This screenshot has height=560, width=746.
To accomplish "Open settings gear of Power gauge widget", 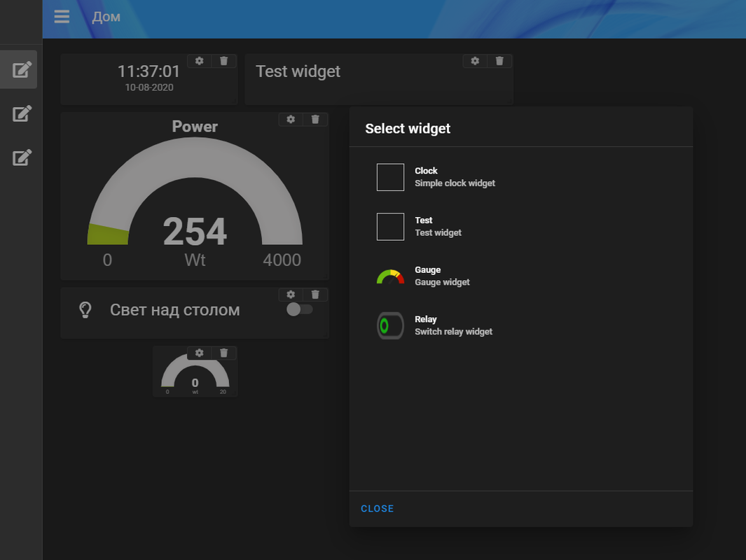I will point(291,119).
